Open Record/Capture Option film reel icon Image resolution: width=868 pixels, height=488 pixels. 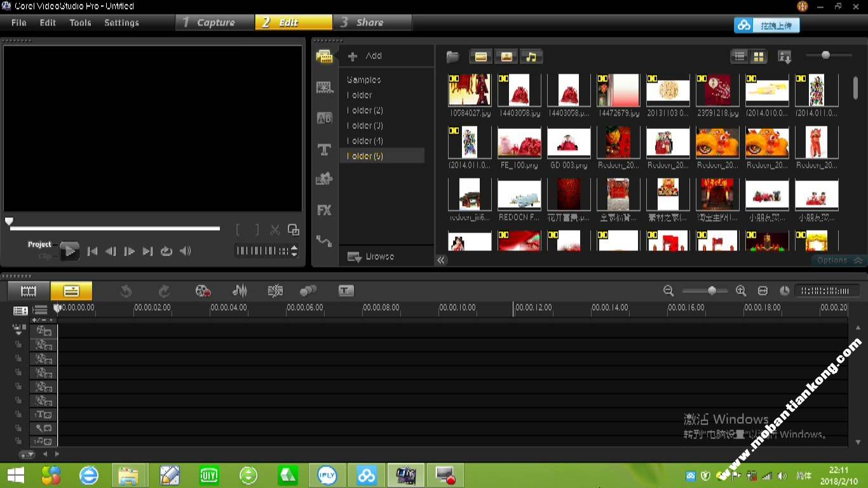(x=203, y=291)
